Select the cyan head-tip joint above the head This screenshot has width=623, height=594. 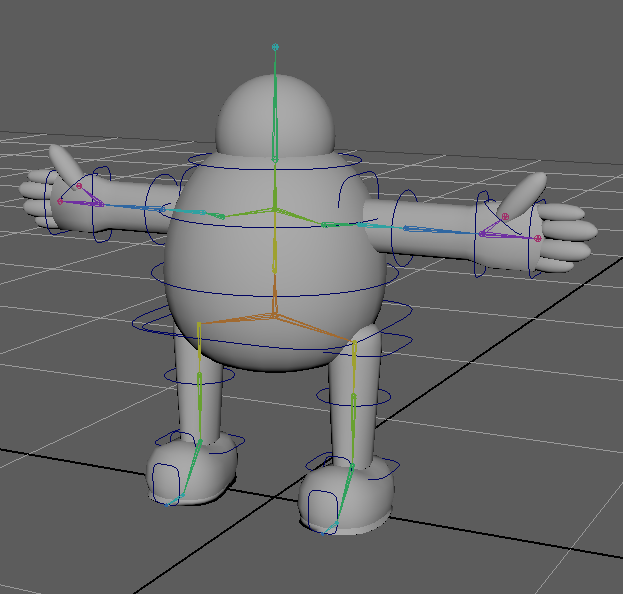point(275,46)
